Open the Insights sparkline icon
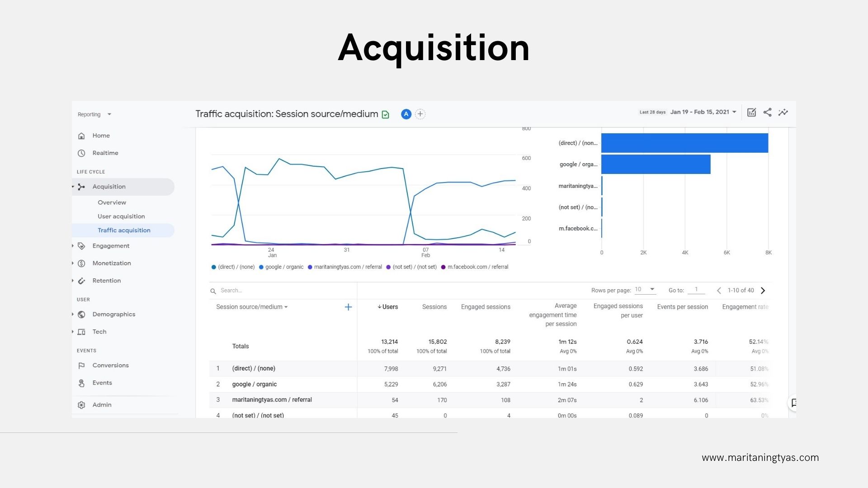This screenshot has height=488, width=868. (x=783, y=113)
